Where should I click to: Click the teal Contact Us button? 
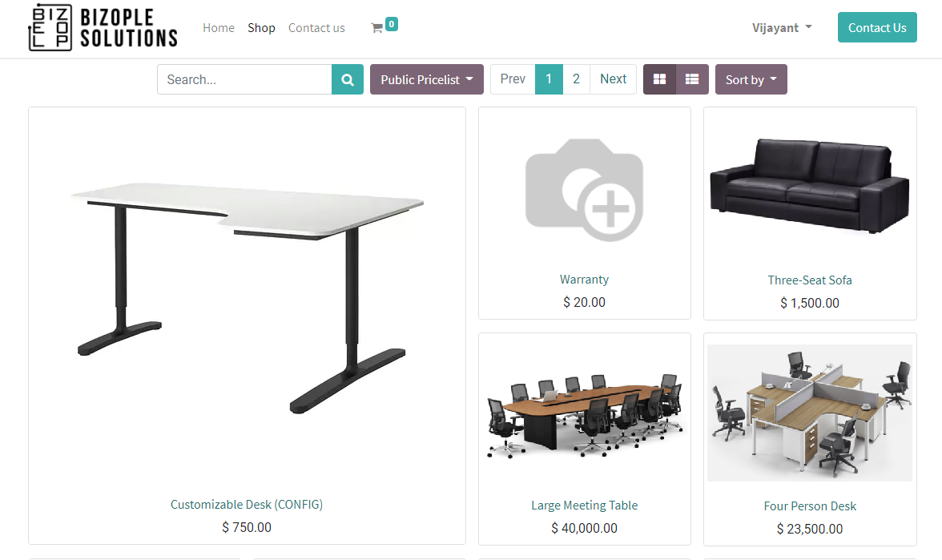pyautogui.click(x=877, y=27)
